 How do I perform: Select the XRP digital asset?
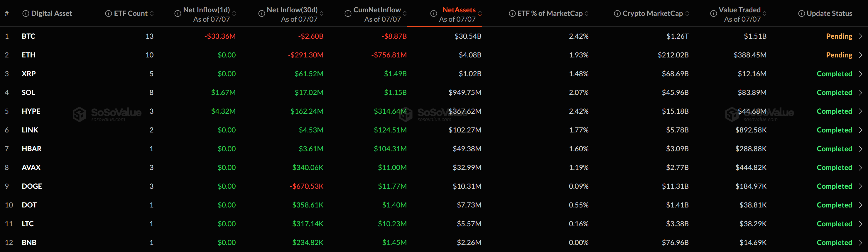click(x=29, y=74)
